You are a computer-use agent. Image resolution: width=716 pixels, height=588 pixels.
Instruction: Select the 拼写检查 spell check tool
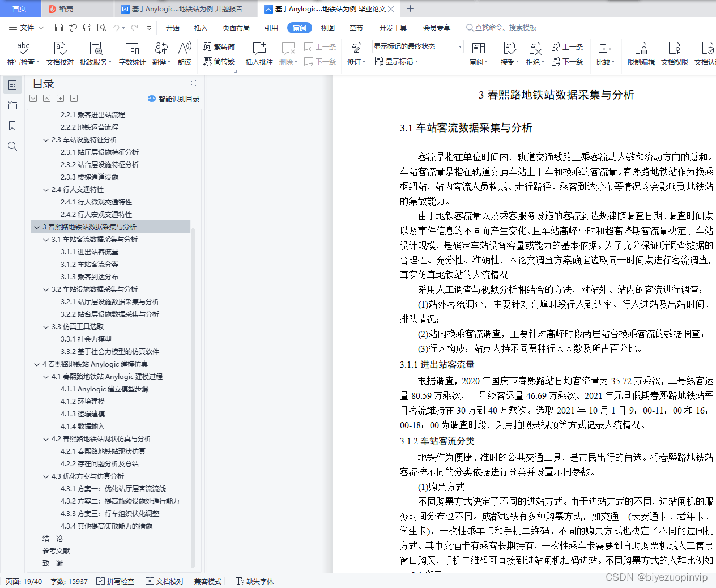coord(19,54)
